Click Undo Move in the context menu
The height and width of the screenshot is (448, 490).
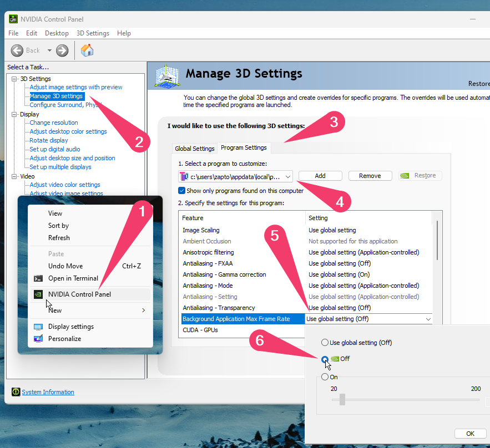[90, 266]
